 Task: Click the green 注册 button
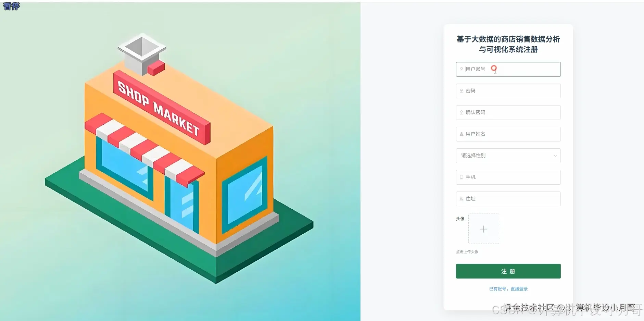508,271
